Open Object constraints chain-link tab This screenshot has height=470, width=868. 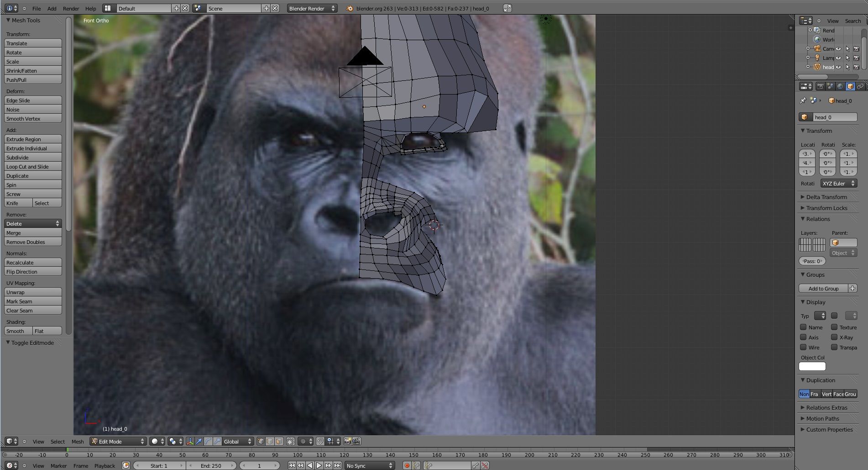pyautogui.click(x=860, y=86)
